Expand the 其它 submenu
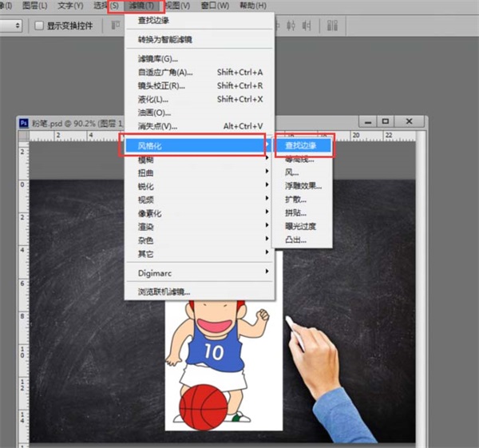The width and height of the screenshot is (479, 448). (200, 254)
